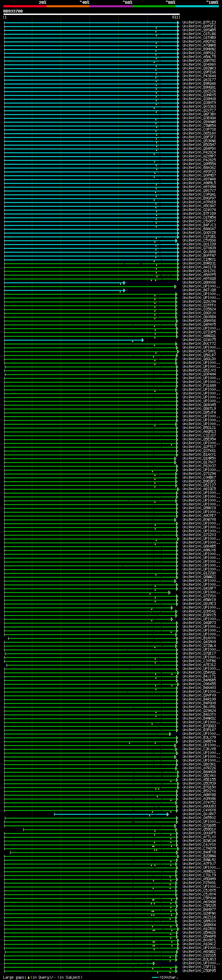The image size is (222, 980).
Task: Select hit label UniRef100_C5YDG6
Action: pyautogui.click(x=199, y=241)
